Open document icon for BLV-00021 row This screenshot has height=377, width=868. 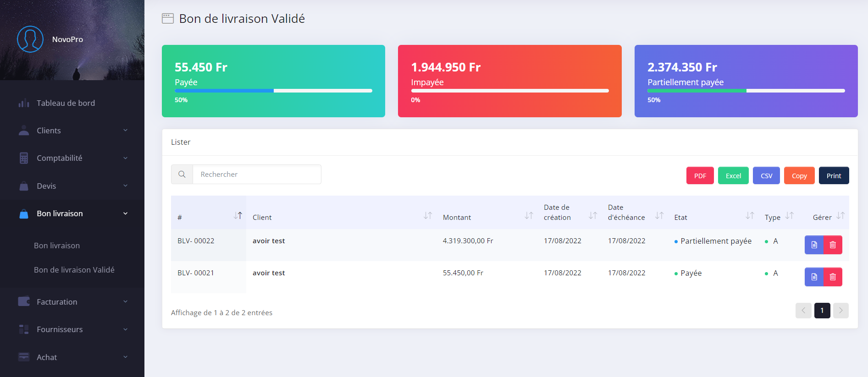(814, 277)
